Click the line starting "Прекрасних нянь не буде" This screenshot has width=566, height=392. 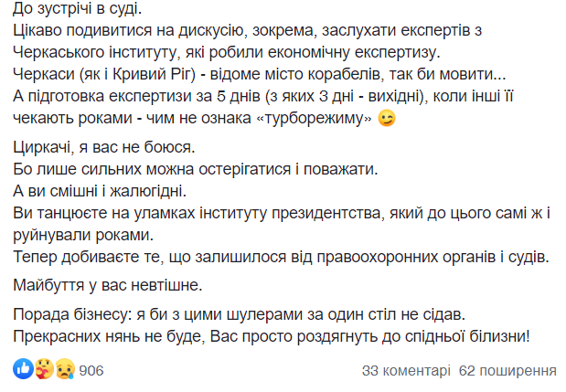click(273, 337)
